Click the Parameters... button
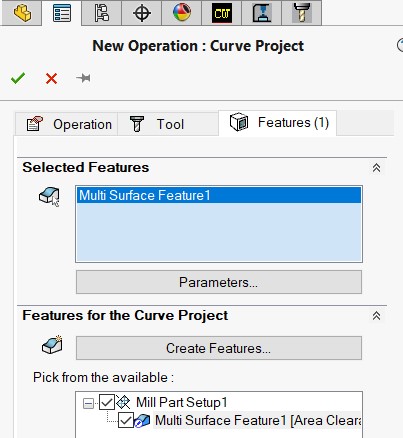 pyautogui.click(x=219, y=282)
